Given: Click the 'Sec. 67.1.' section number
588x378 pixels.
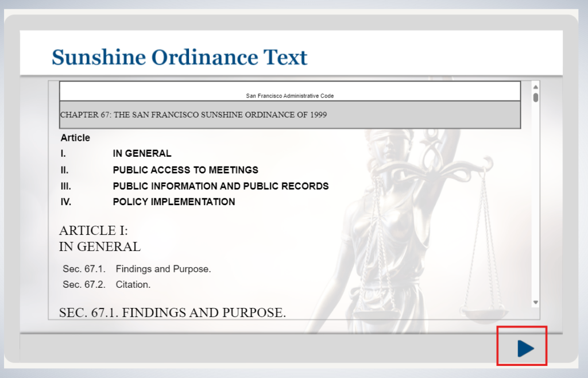Looking at the screenshot, I should (x=84, y=269).
